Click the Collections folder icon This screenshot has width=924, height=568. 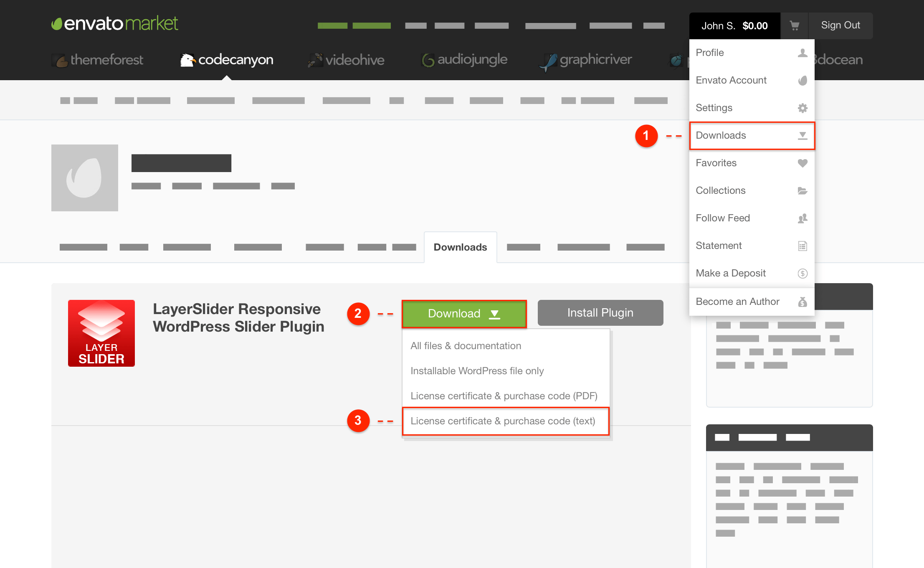click(802, 191)
